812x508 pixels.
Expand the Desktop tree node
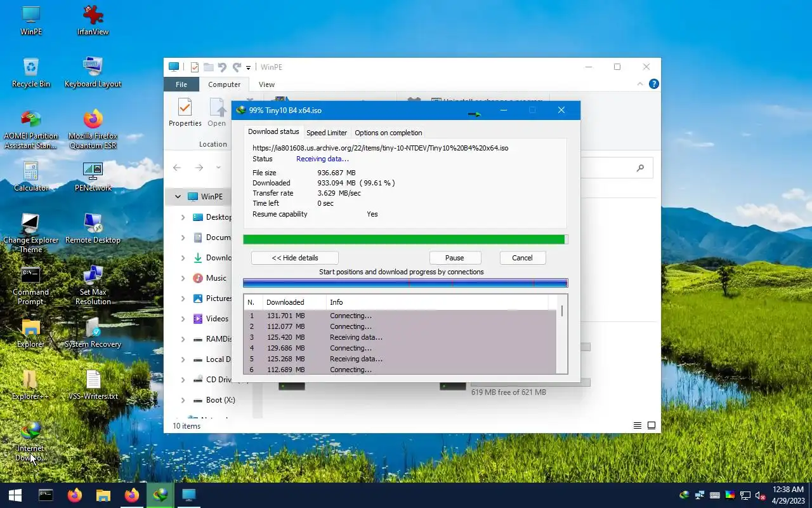[183, 217]
